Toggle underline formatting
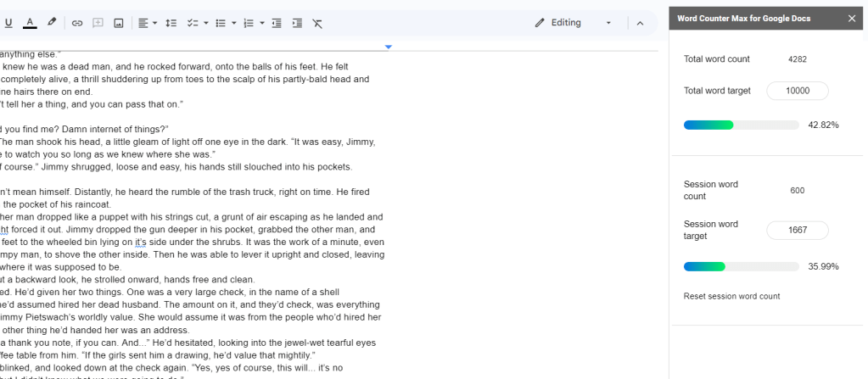The width and height of the screenshot is (868, 379). tap(8, 23)
